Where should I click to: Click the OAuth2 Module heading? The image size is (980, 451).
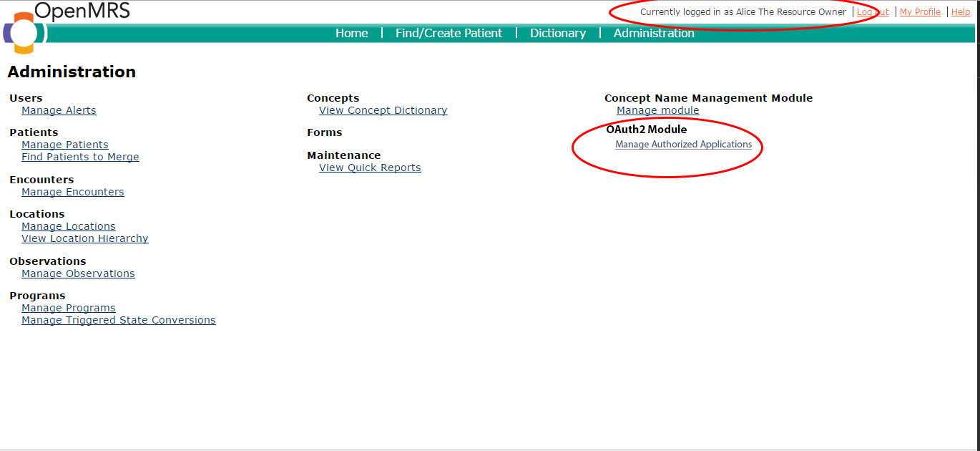click(647, 130)
